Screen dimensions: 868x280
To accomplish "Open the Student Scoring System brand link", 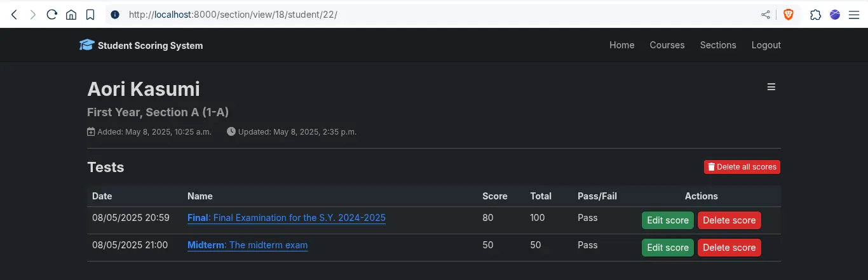I will coord(141,45).
